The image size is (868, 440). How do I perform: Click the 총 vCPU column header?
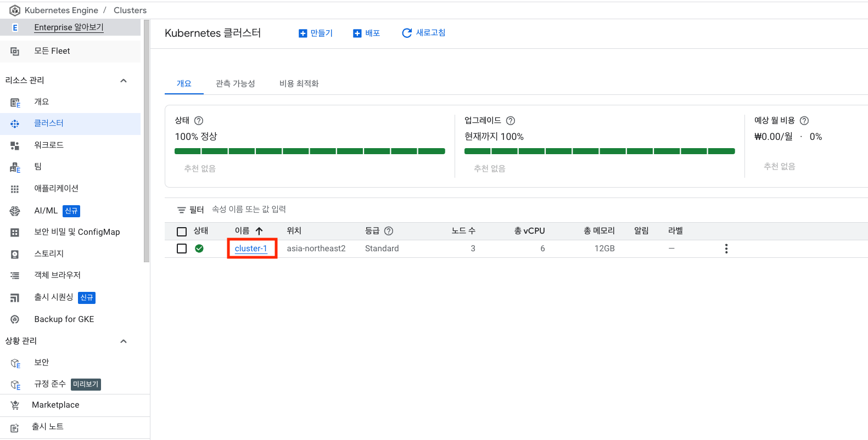click(x=529, y=231)
